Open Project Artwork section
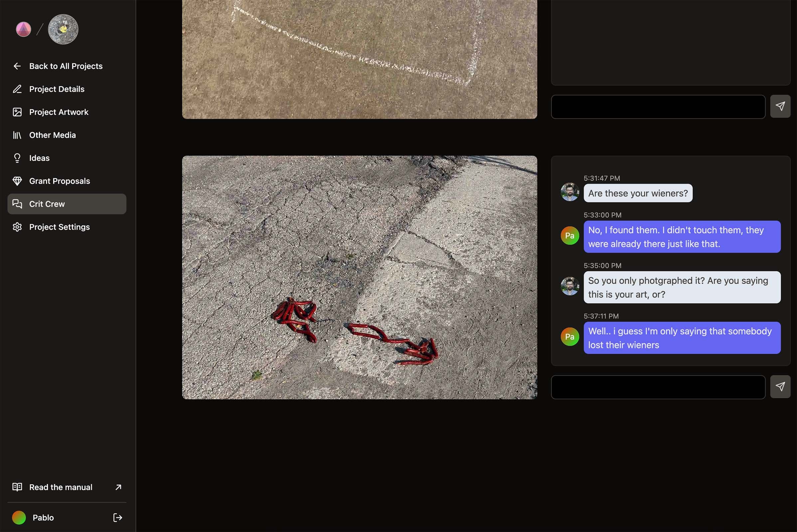 (58, 112)
